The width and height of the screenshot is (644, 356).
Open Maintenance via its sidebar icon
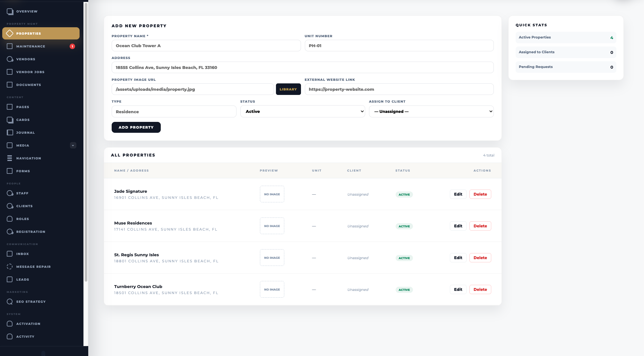[10, 46]
